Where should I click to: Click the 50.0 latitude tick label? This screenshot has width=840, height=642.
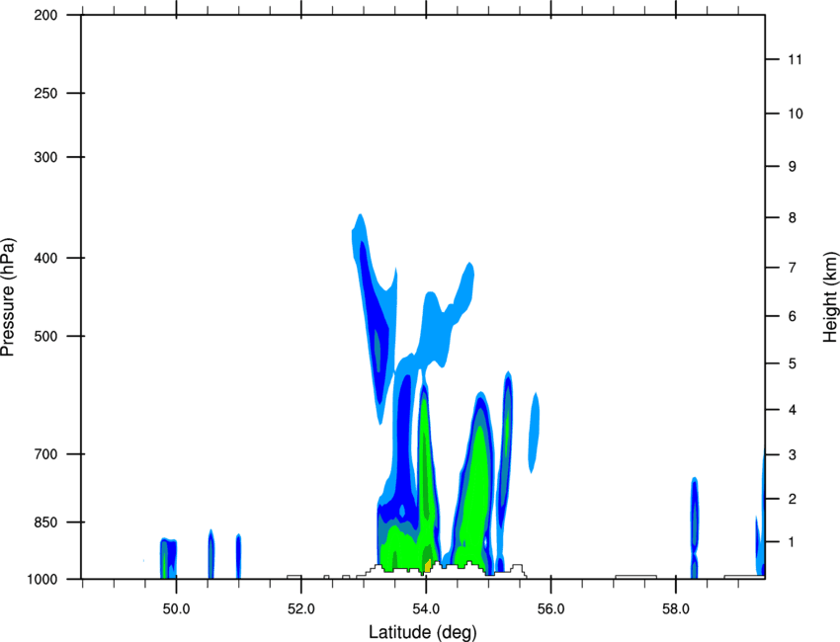tap(176, 609)
